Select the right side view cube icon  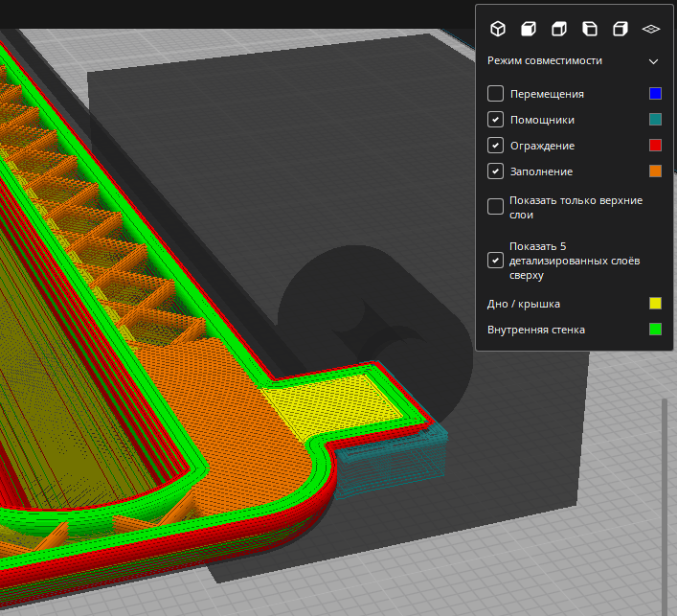pos(620,29)
